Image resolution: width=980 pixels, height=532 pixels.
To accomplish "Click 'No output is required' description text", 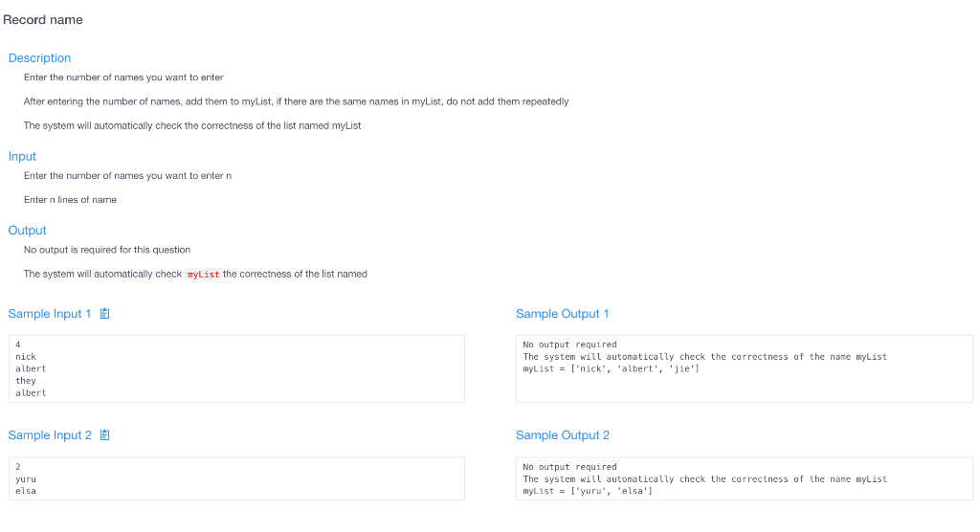I will point(107,250).
